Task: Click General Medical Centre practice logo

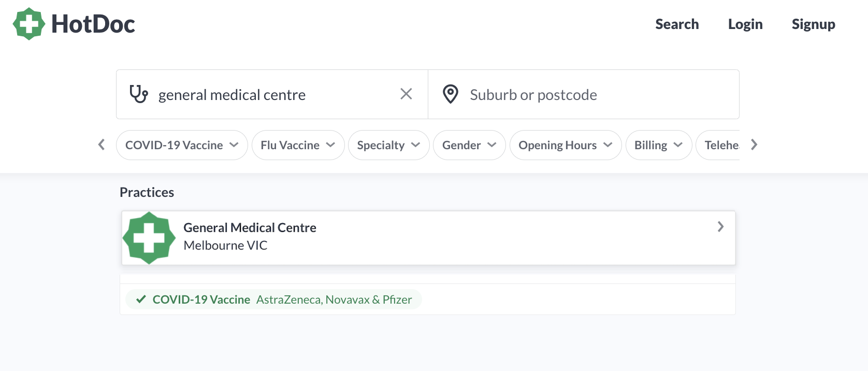Action: [x=149, y=238]
